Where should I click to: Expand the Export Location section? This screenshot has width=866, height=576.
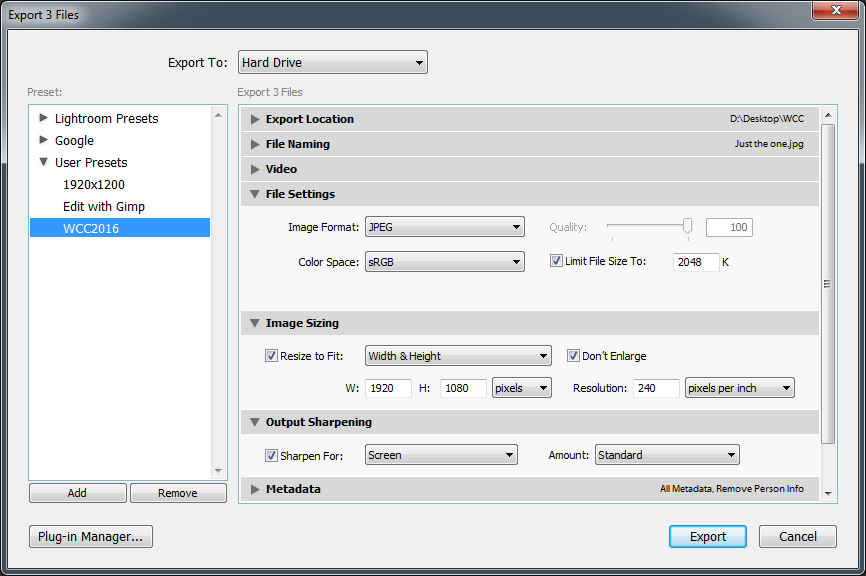click(x=255, y=119)
